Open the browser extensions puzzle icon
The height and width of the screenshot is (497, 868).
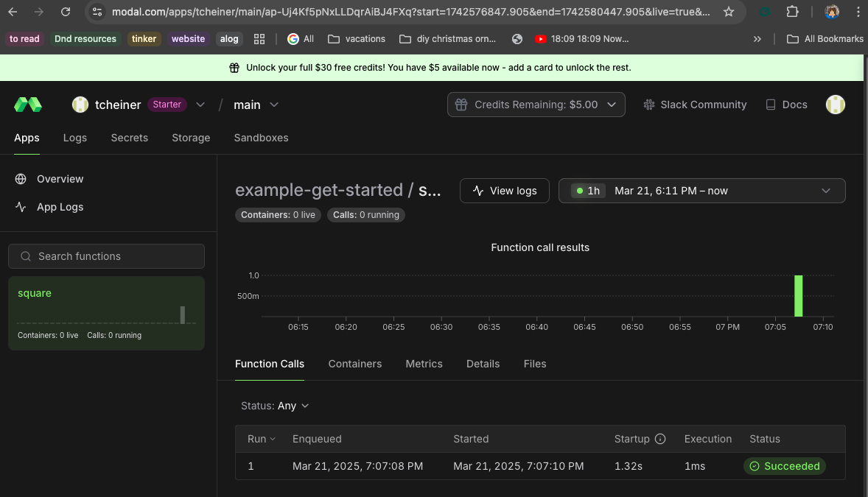point(793,12)
